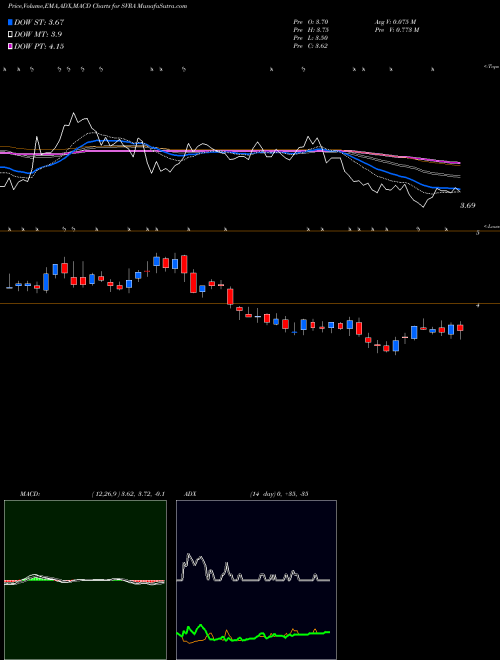Click the 'Pre H: 3.75' value
Screen dimensions: 500x660
coord(311,30)
